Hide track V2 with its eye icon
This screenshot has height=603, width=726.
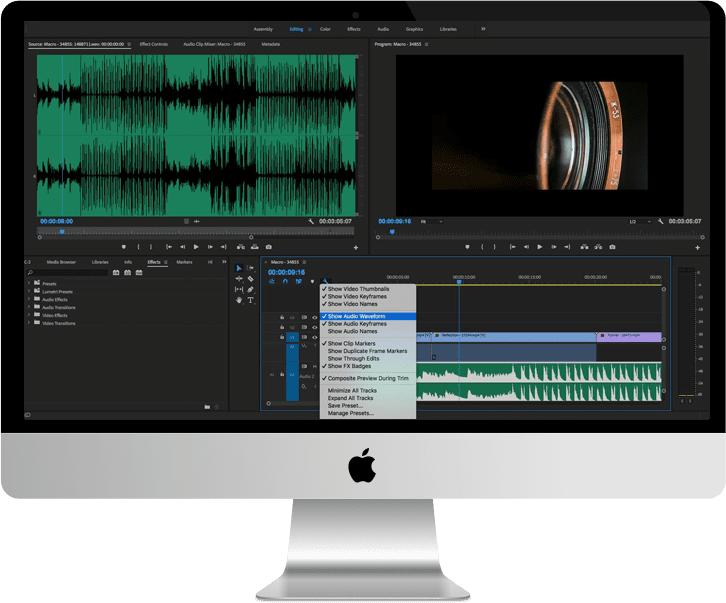point(314,327)
